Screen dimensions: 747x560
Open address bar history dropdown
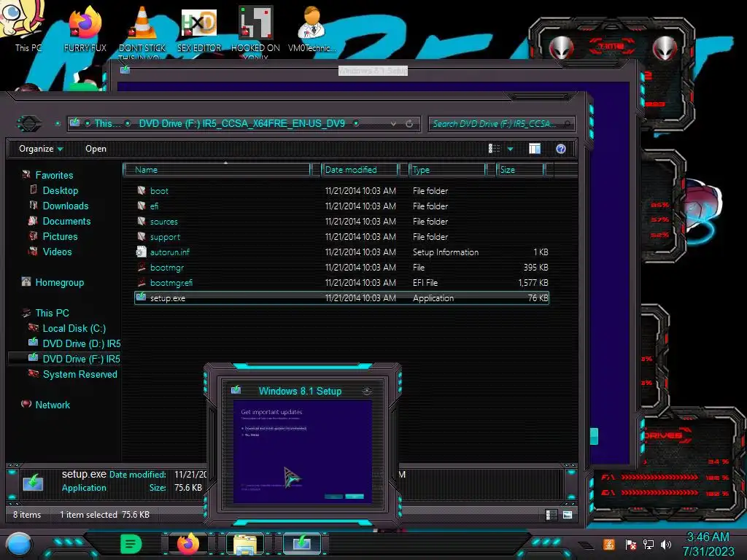[x=393, y=124]
